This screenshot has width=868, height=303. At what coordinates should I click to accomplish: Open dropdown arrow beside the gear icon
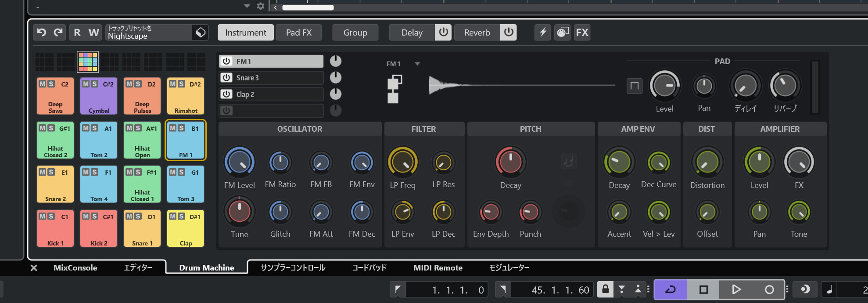pos(247,6)
